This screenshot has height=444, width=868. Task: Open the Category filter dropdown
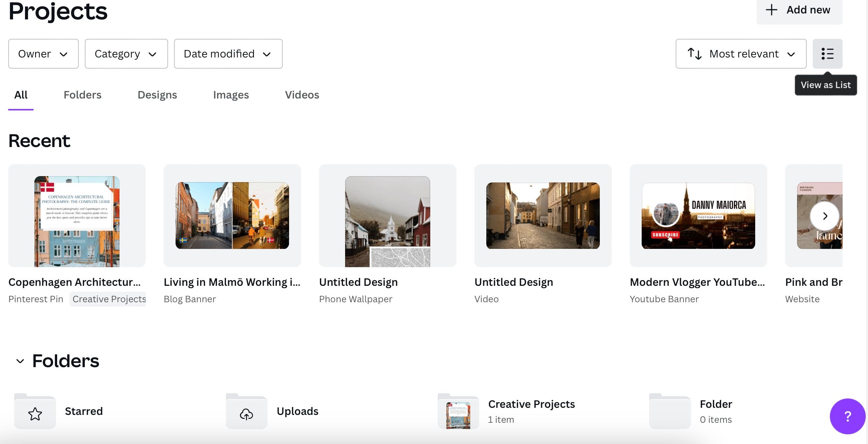point(126,54)
